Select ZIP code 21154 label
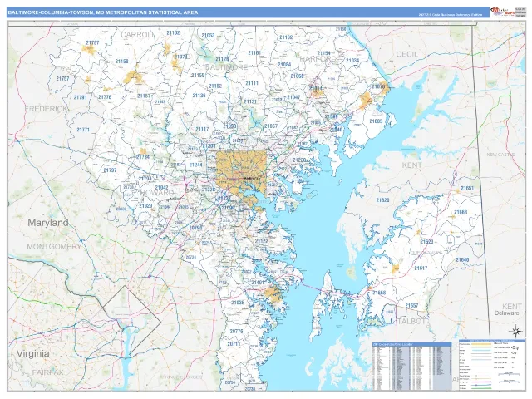Viewport: 532px width, 399px height. [323, 53]
